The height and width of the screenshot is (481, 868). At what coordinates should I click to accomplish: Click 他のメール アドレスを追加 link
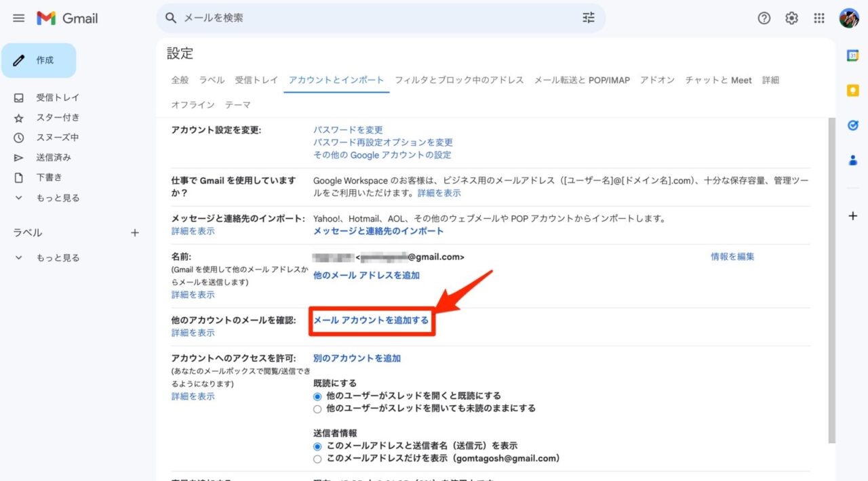click(366, 275)
